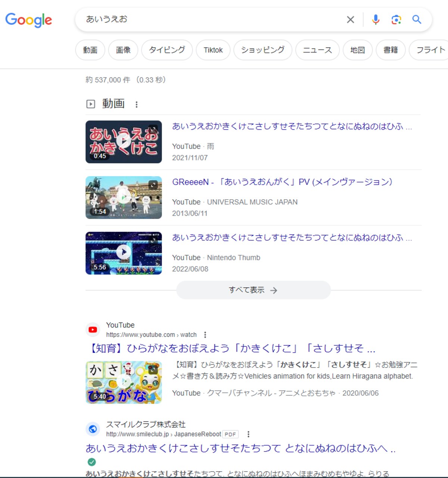Click the https://www.youtube.com › watch URL text
This screenshot has height=478, width=448.
151,335
